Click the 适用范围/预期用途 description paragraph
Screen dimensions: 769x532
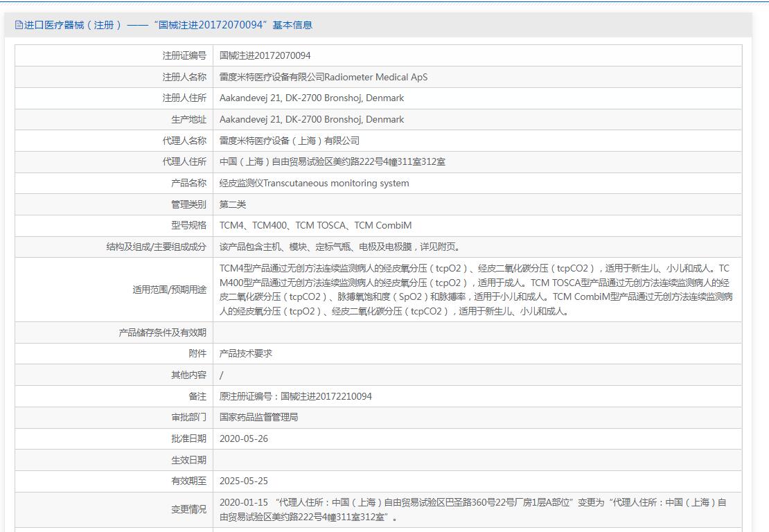[475, 290]
